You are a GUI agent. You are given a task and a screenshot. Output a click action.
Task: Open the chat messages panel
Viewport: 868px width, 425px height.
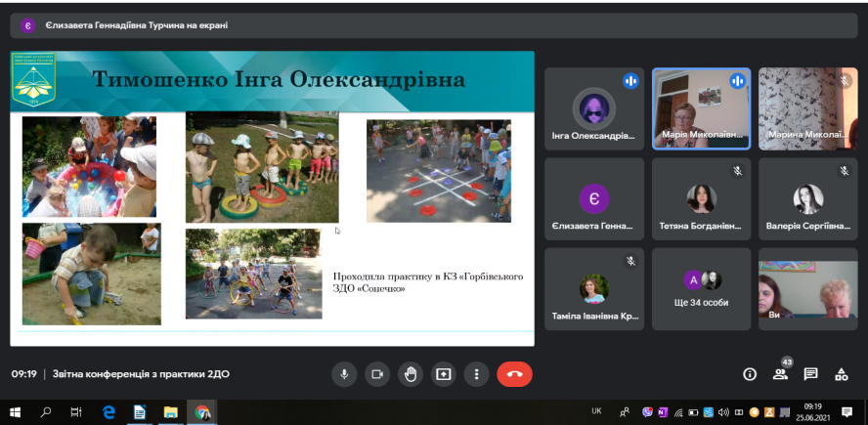click(810, 374)
